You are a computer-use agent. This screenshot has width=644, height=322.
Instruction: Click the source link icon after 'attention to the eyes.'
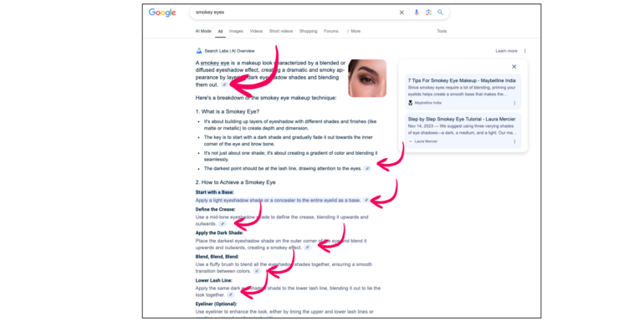pos(368,168)
